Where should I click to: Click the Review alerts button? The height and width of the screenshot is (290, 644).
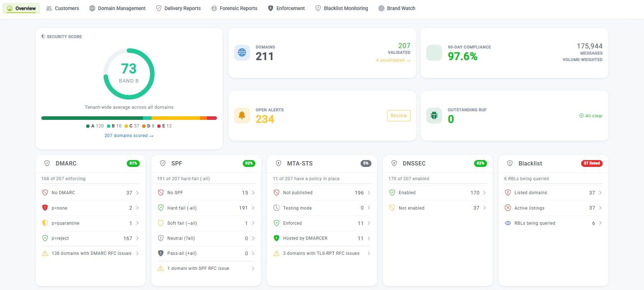[x=399, y=116]
